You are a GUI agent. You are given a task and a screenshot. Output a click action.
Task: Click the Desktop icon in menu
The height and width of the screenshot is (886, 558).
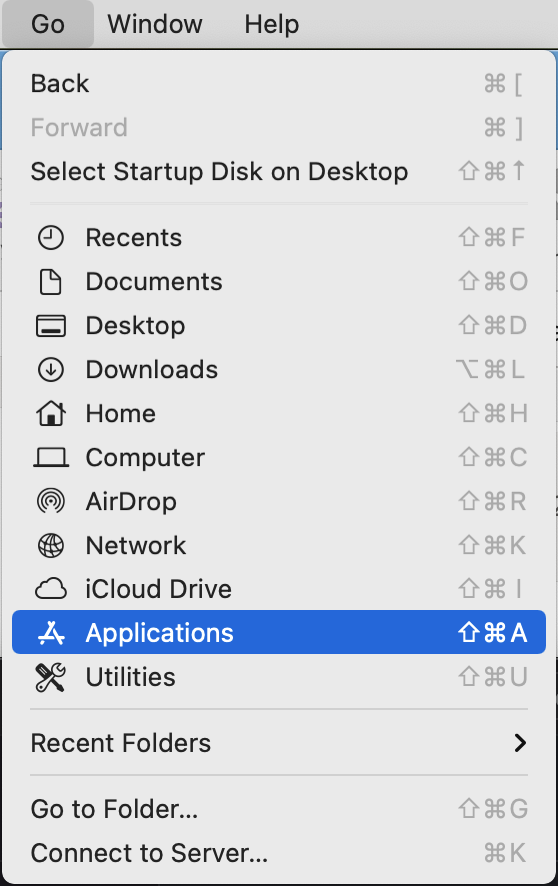point(51,326)
